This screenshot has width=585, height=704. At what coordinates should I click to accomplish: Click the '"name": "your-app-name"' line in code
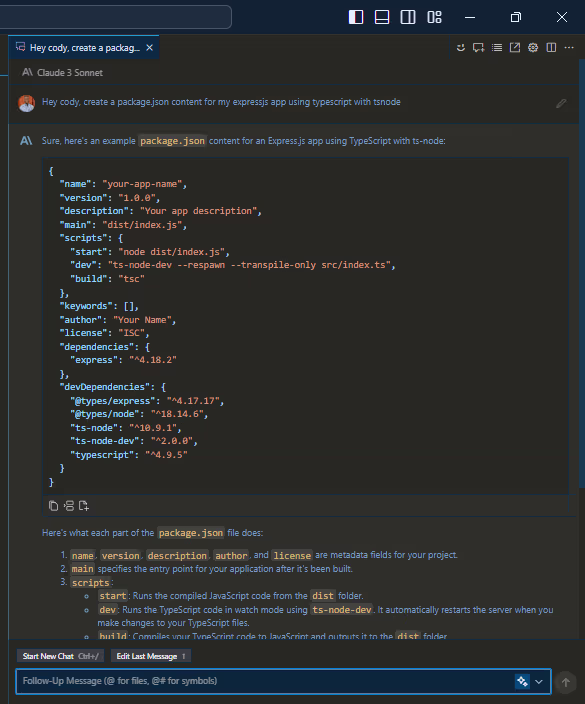(x=123, y=184)
